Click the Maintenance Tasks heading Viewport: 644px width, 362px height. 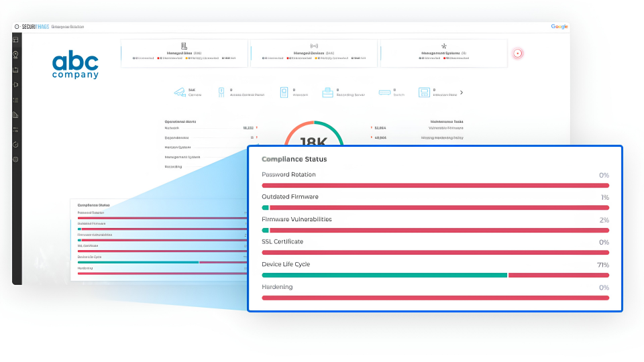coord(447,121)
